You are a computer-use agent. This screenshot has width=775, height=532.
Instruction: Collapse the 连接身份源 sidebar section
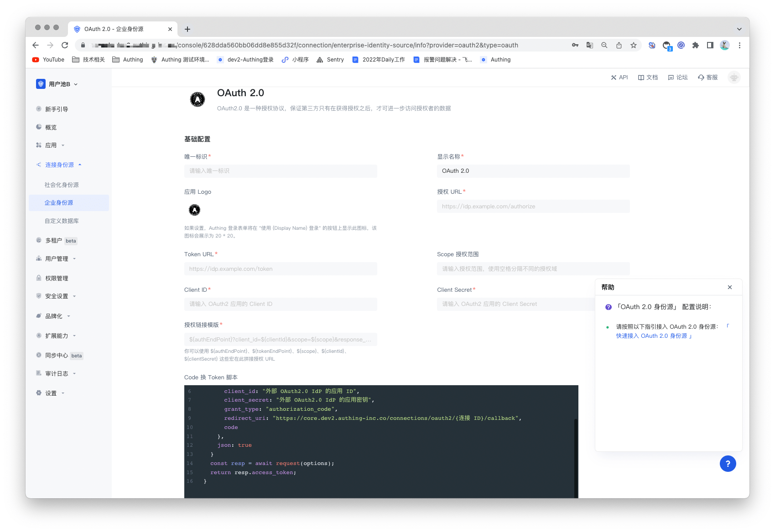[x=59, y=165]
